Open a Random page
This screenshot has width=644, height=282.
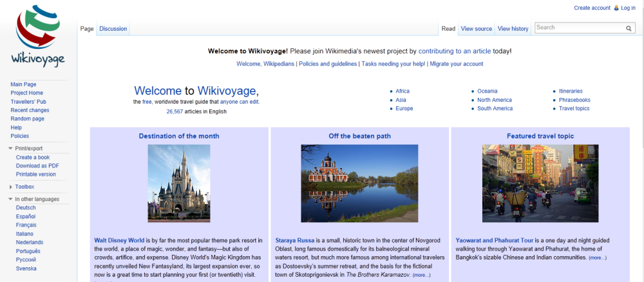(x=28, y=119)
